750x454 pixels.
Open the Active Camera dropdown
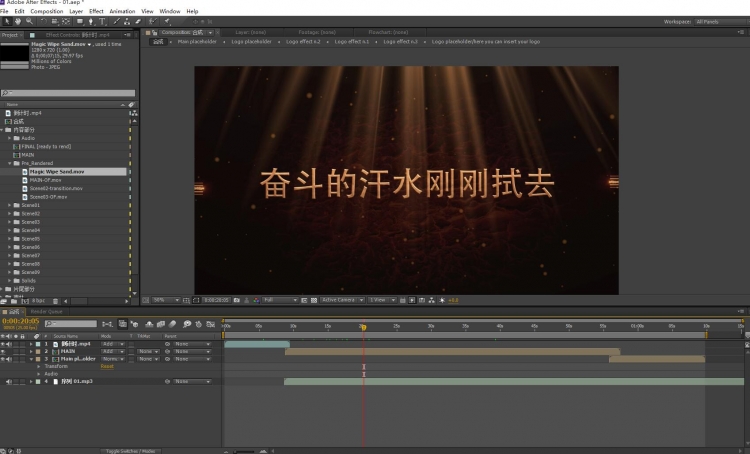[x=342, y=300]
